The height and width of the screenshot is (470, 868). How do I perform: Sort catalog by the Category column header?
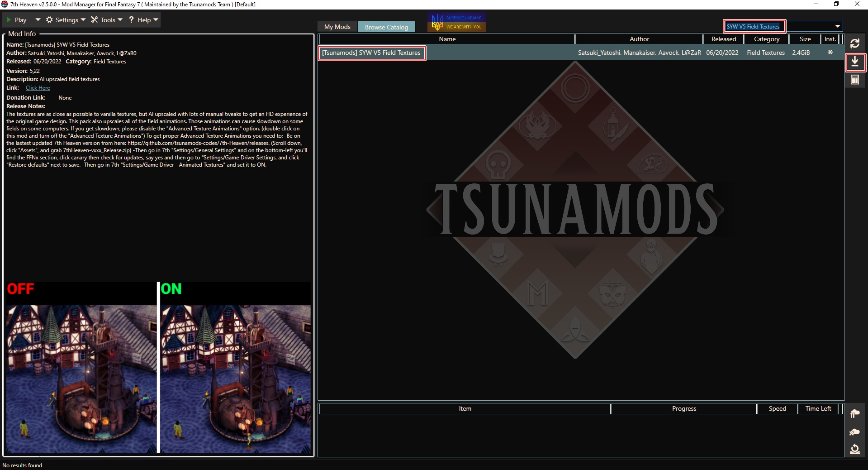(767, 39)
